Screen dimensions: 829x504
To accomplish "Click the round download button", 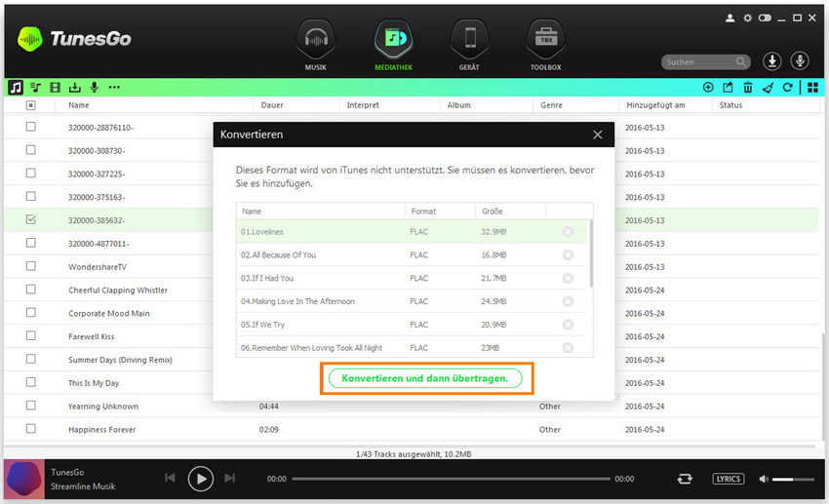I will click(x=771, y=61).
